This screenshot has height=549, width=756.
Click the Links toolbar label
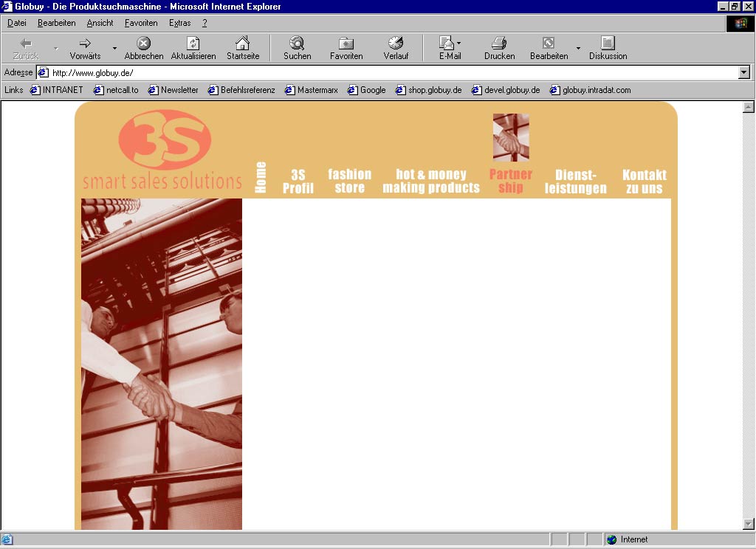[x=13, y=90]
